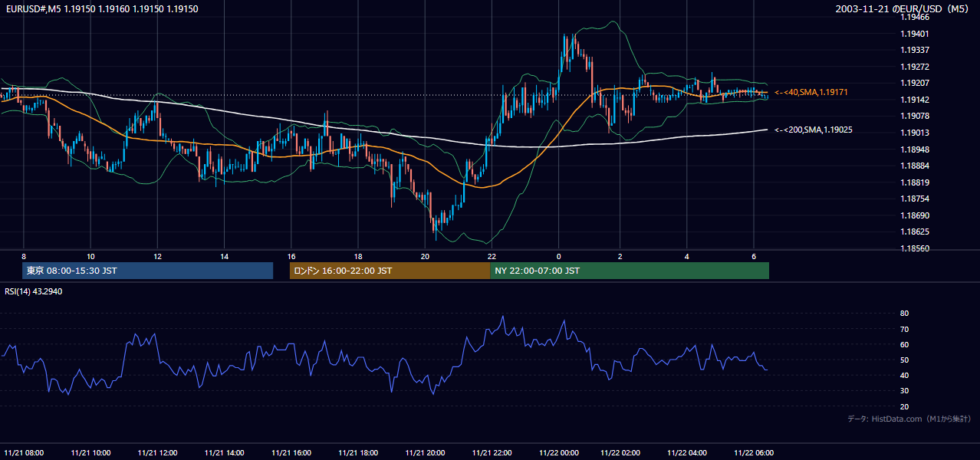Click price axis value 1.19401
This screenshot has height=460, width=980.
(915, 34)
